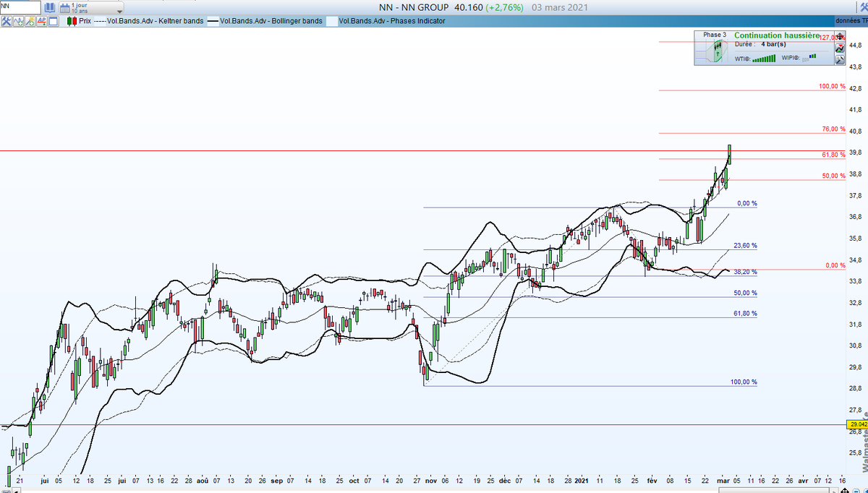Screen dimensions: 868x493
Task: Click the Phases Indicator white swatch
Action: 331,21
